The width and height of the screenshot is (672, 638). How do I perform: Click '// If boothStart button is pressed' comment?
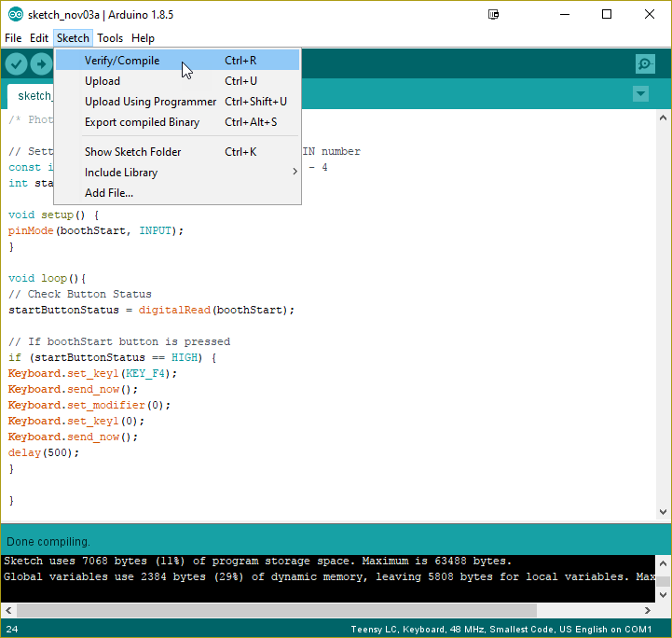click(x=119, y=341)
